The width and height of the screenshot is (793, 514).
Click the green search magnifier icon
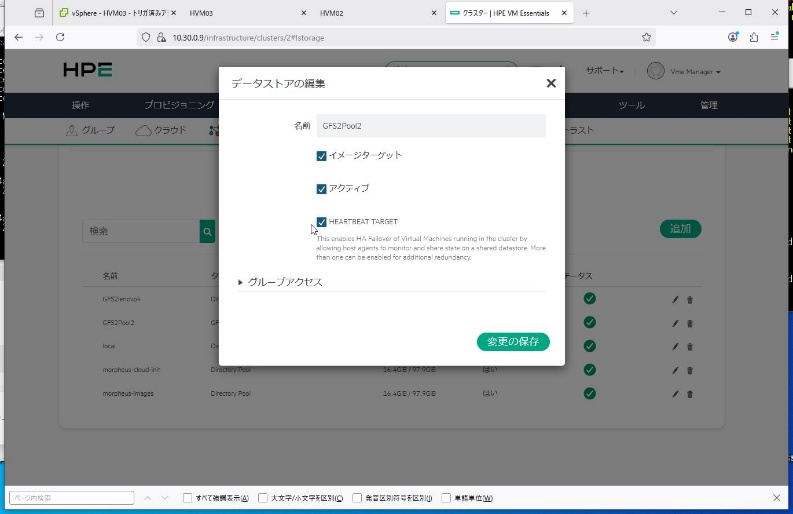point(208,231)
